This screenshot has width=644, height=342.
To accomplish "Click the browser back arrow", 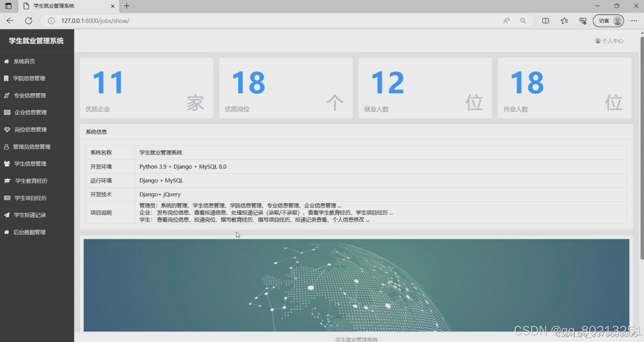I will (x=10, y=20).
